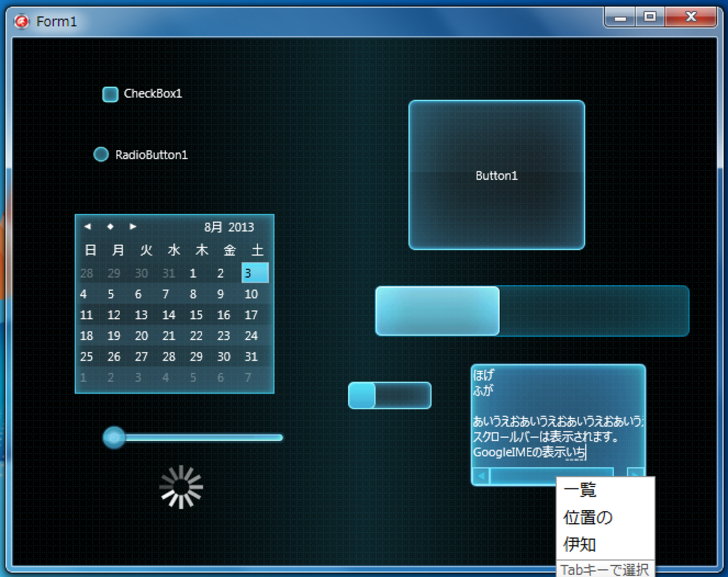Screen dimensions: 728x577
Task: Choose date 23 in the calendar
Action: click(x=223, y=336)
